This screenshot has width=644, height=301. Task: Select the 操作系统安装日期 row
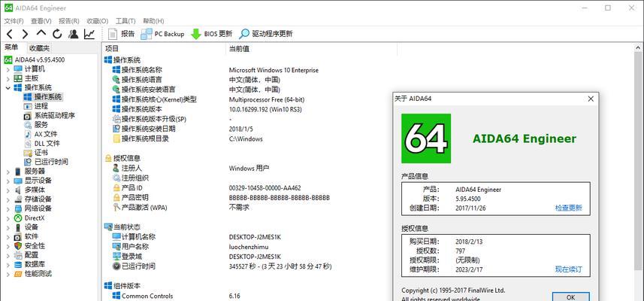144,129
